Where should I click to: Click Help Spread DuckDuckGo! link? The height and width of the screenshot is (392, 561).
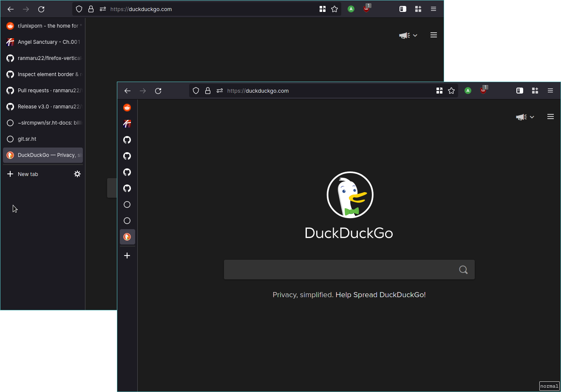381,295
